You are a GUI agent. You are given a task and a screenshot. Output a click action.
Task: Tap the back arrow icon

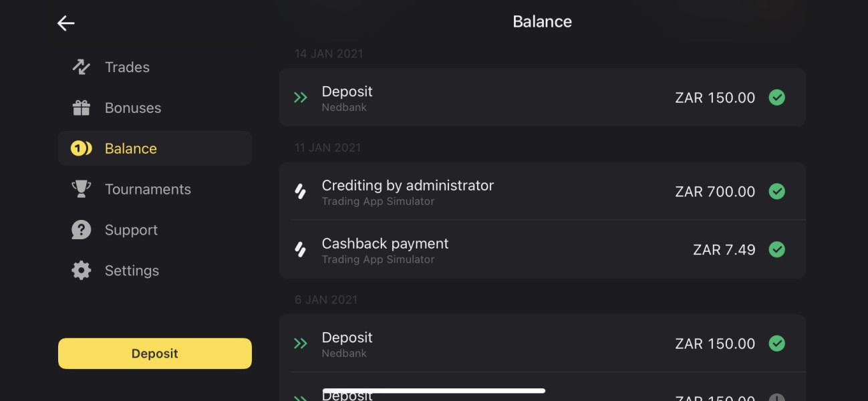point(65,23)
